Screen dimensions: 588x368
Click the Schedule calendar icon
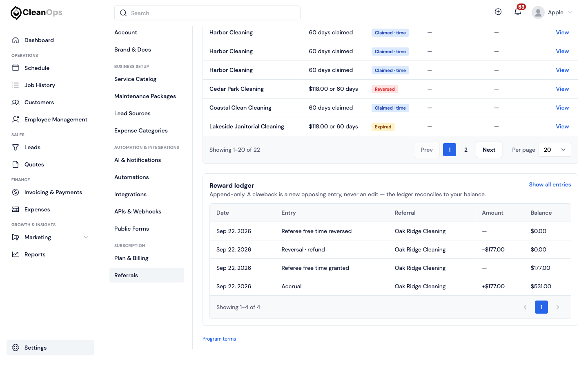coord(16,68)
